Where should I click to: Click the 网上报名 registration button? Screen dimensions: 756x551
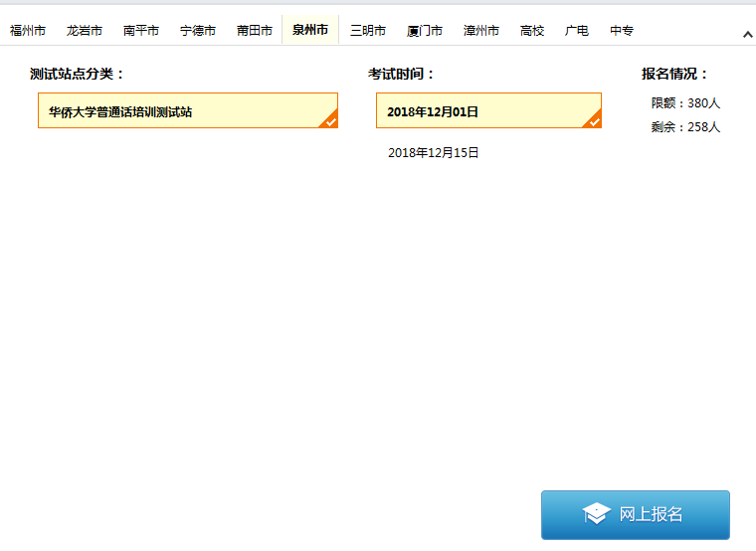click(x=636, y=515)
